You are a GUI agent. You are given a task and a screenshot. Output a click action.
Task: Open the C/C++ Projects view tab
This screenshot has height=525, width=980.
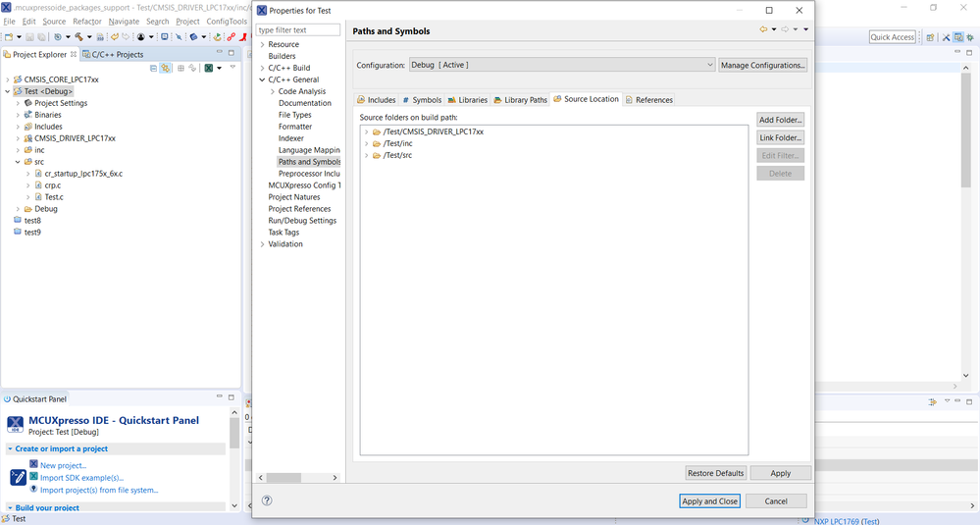click(x=113, y=54)
